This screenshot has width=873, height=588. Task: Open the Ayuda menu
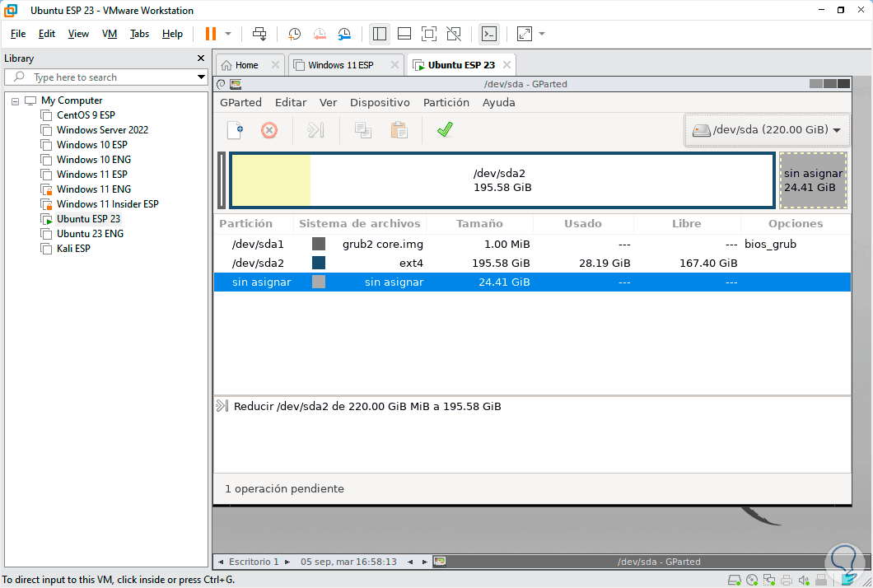click(498, 102)
